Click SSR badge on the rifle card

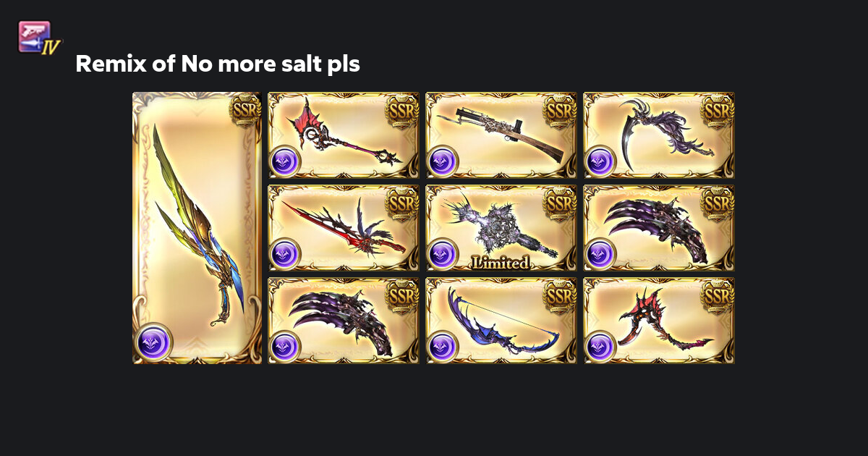tap(559, 111)
